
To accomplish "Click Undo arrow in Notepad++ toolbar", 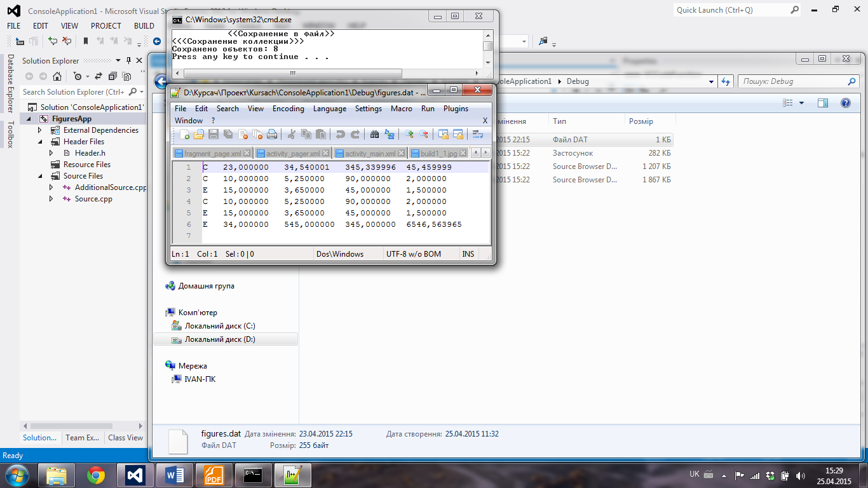I will tap(341, 134).
